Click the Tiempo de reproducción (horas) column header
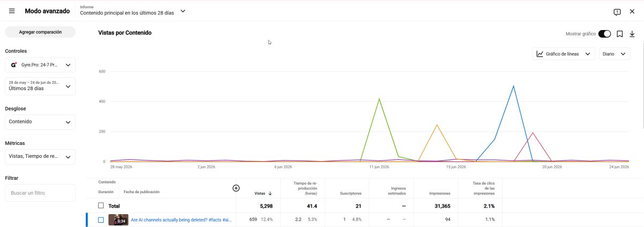This screenshot has height=227, width=644. pos(306,188)
